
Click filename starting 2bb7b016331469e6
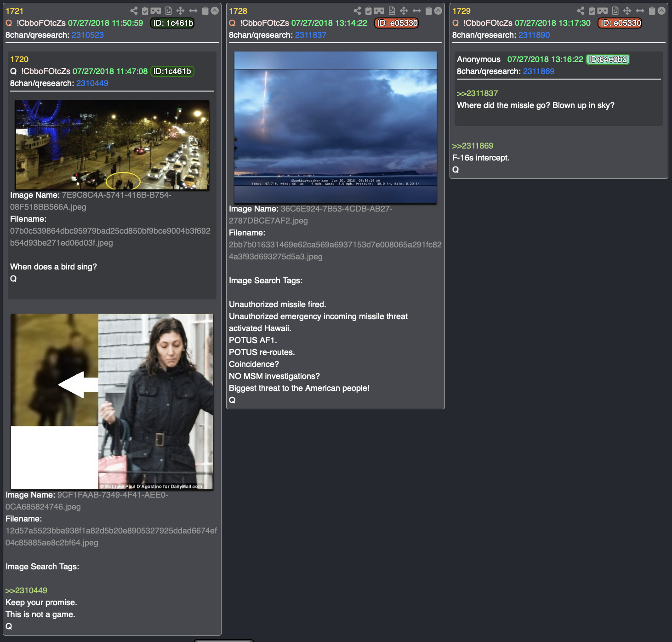coord(335,251)
